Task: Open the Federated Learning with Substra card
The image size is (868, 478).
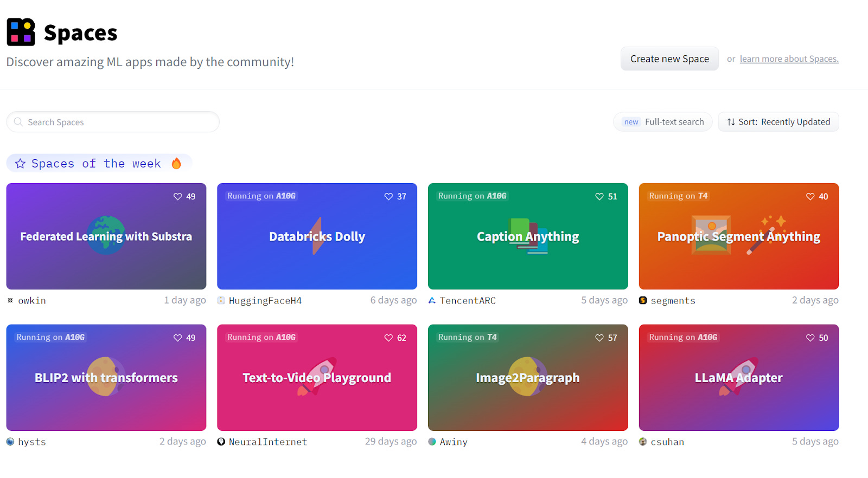Action: pyautogui.click(x=106, y=236)
